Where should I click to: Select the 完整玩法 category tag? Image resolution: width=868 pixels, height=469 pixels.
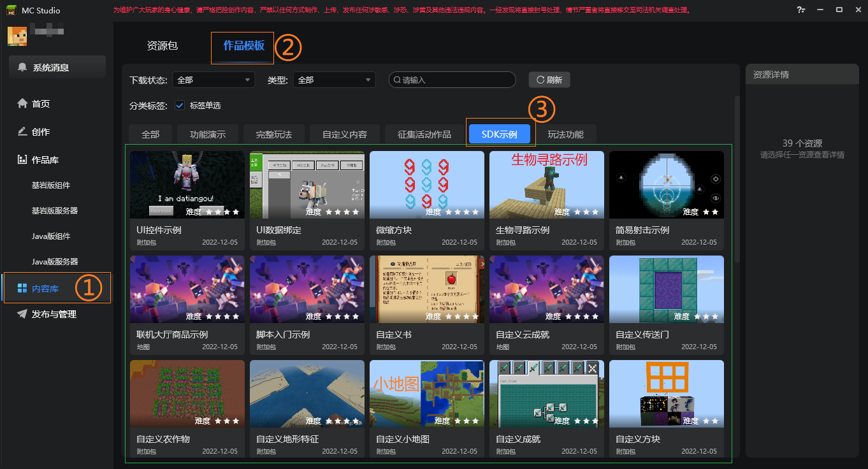[x=274, y=134]
